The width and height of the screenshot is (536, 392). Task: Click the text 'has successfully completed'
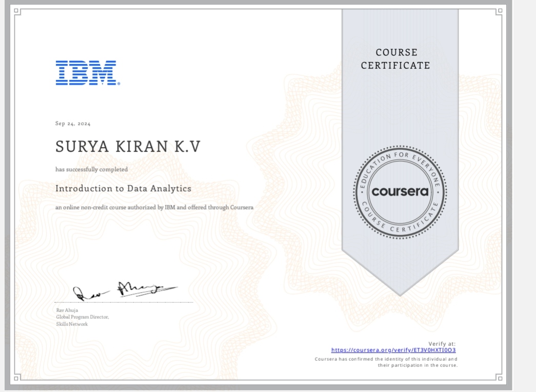[92, 170]
